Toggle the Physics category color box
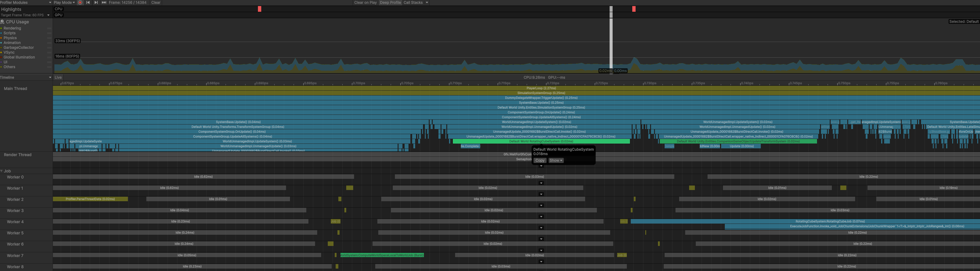The image size is (980, 271). point(1,38)
